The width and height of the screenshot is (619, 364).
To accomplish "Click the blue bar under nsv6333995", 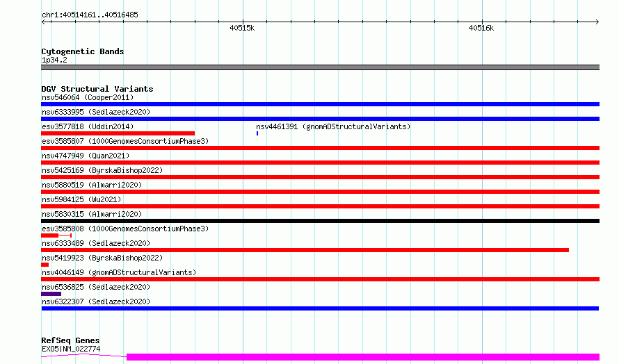I will 320,119.
